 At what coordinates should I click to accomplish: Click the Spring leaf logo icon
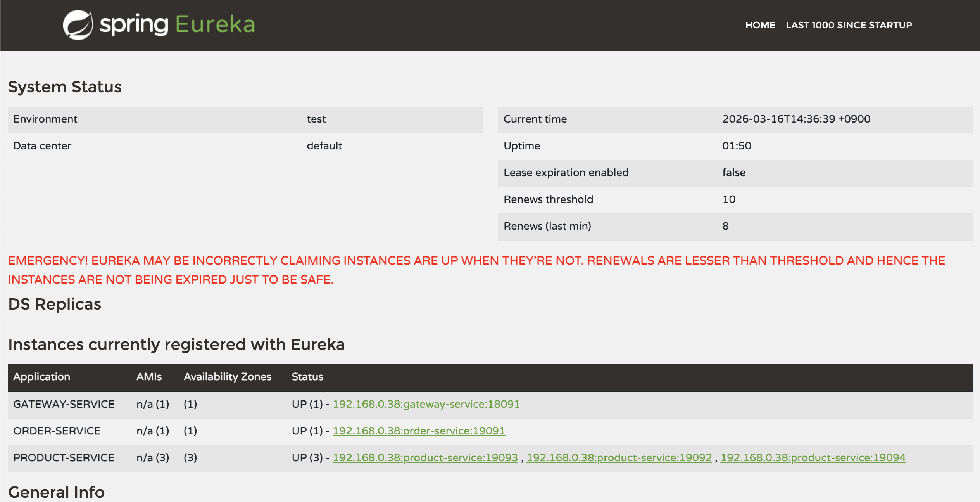[x=78, y=25]
